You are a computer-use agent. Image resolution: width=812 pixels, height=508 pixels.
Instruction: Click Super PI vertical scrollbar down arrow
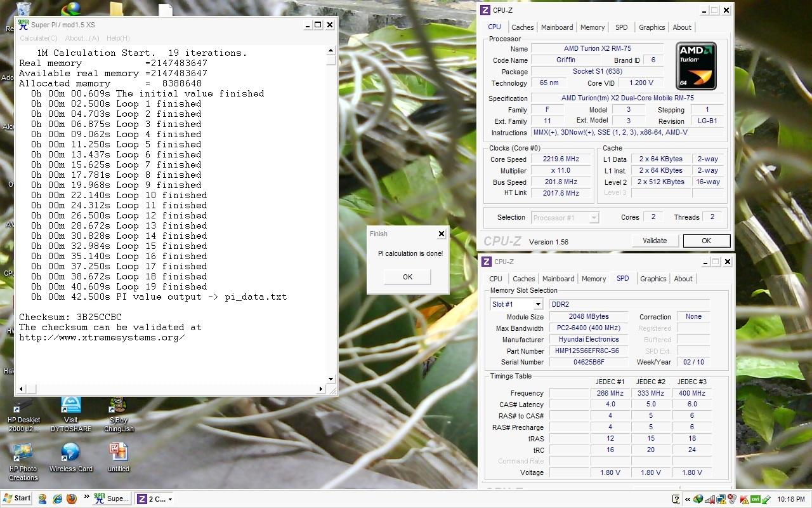tap(331, 379)
